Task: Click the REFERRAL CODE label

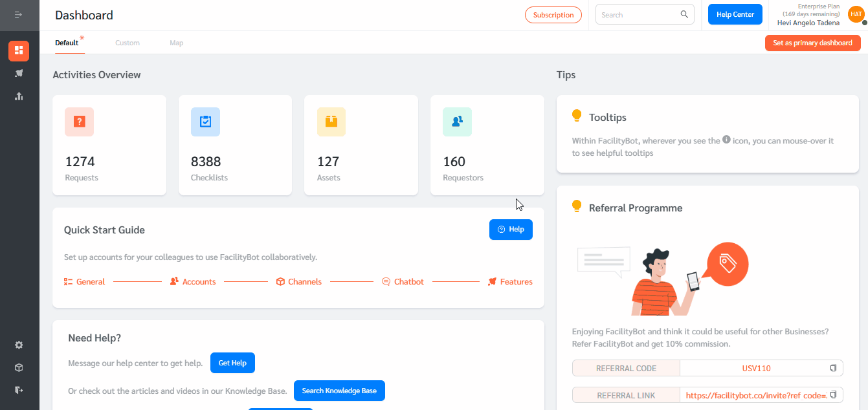Action: pyautogui.click(x=626, y=368)
